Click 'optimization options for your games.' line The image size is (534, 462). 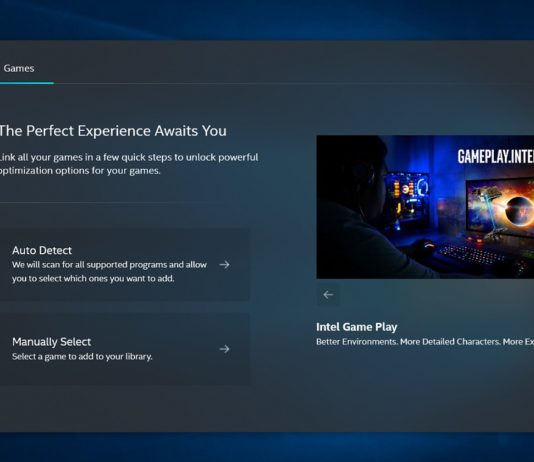[x=80, y=171]
